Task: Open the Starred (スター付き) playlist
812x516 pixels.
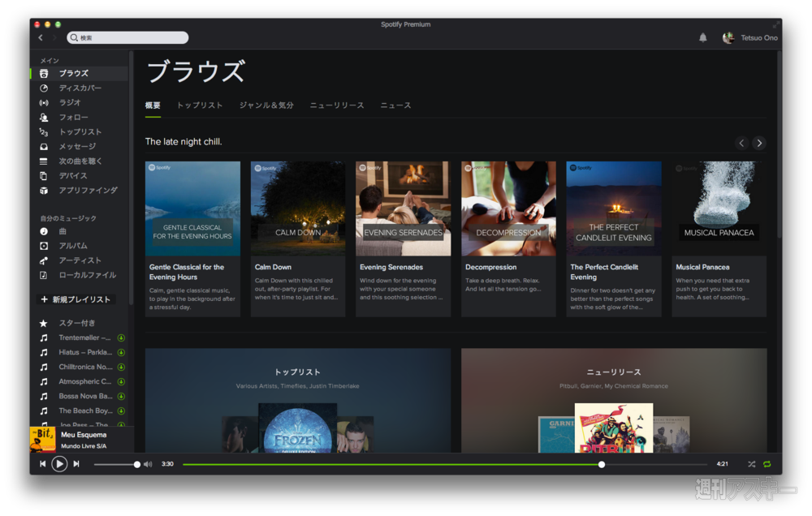Action: point(79,323)
